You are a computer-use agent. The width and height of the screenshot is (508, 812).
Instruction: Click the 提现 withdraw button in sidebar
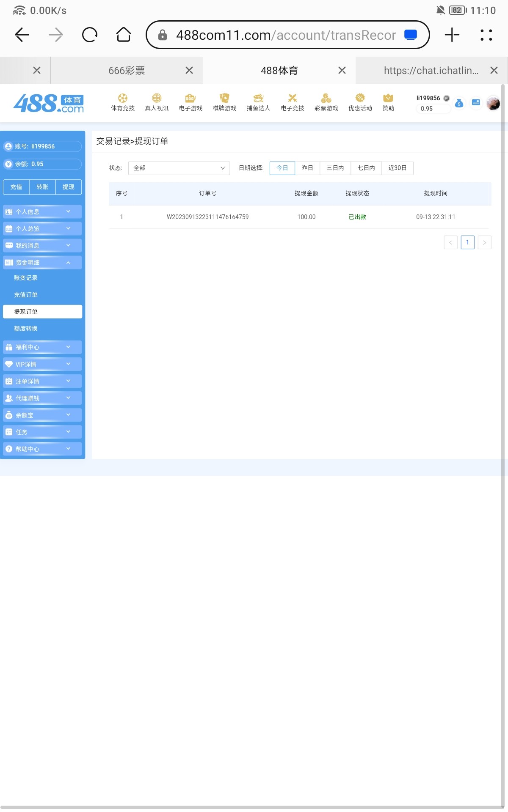tap(68, 187)
